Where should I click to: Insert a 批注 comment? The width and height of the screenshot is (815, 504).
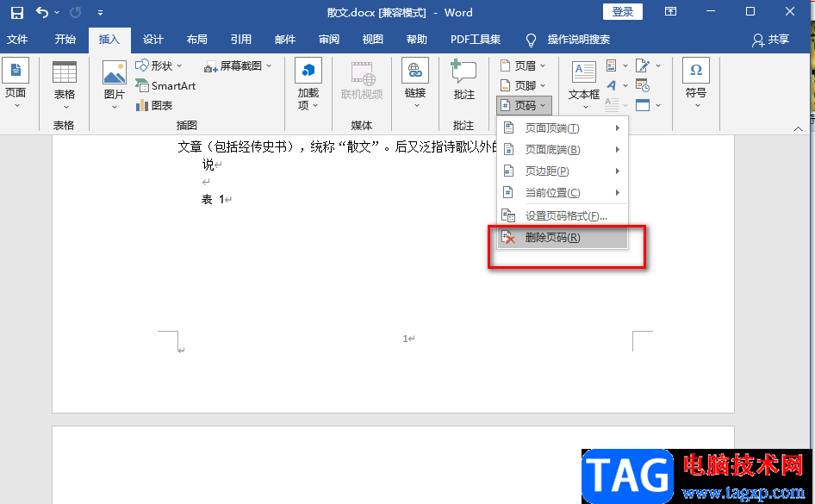pyautogui.click(x=463, y=80)
